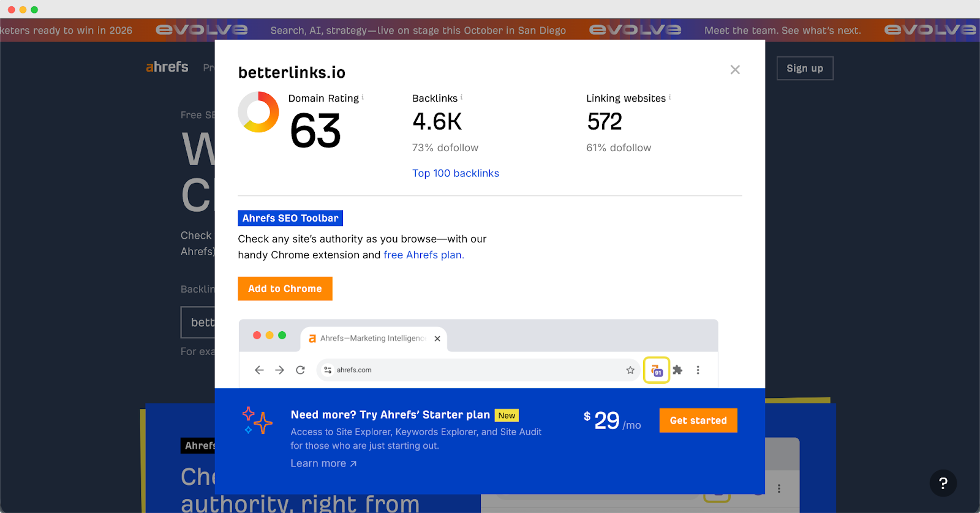Screen dimensions: 980x513
Task: Click the Need more? Try Ahrefs' Starter plan heading
Action: tap(390, 414)
